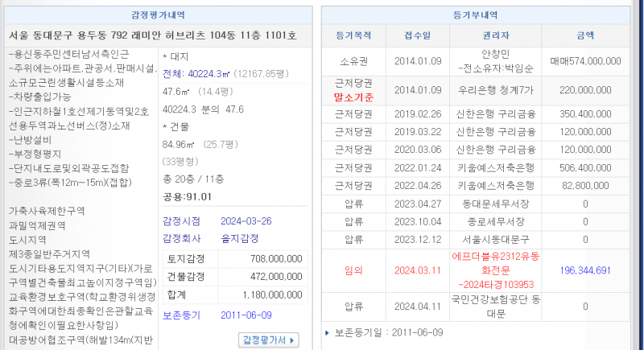This screenshot has height=350, width=644.
Task: Click the red 임의 registry entry
Action: [x=353, y=271]
